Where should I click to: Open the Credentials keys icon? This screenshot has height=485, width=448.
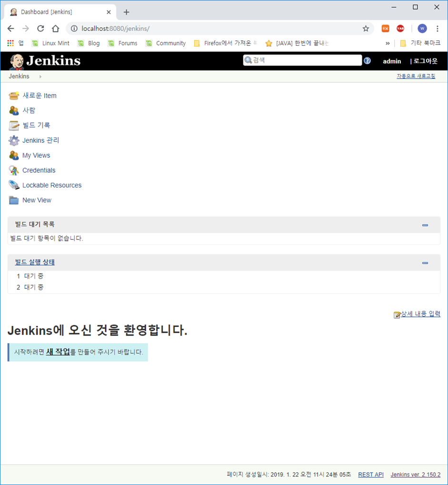pos(14,170)
